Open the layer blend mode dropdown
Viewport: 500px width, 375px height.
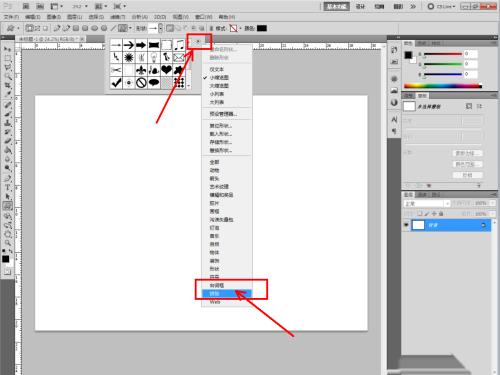(x=427, y=203)
